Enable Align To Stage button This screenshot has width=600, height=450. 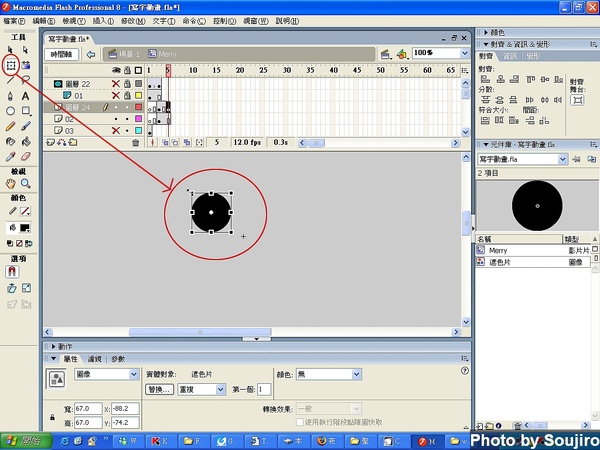(577, 100)
